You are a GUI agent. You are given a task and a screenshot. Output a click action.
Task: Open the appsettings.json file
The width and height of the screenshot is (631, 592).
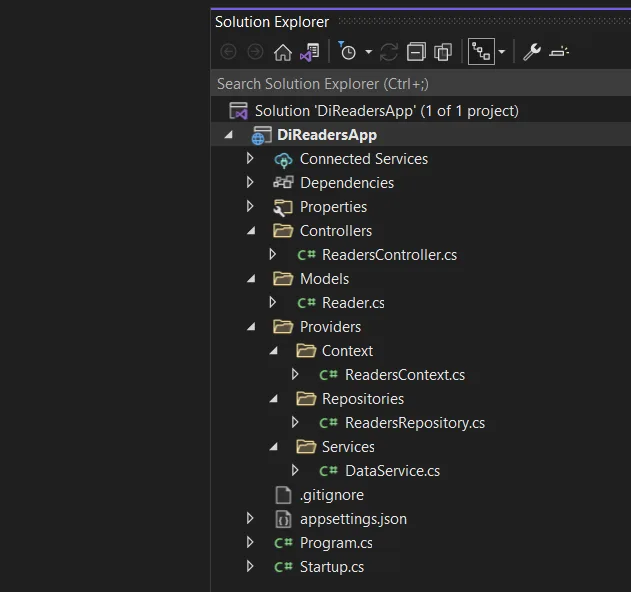[353, 519]
